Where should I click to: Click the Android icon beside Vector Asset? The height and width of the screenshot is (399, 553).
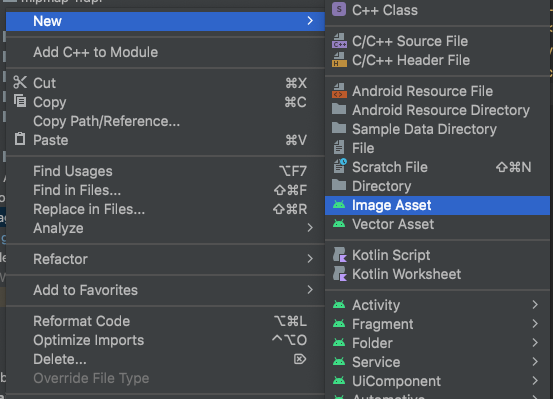(x=339, y=224)
